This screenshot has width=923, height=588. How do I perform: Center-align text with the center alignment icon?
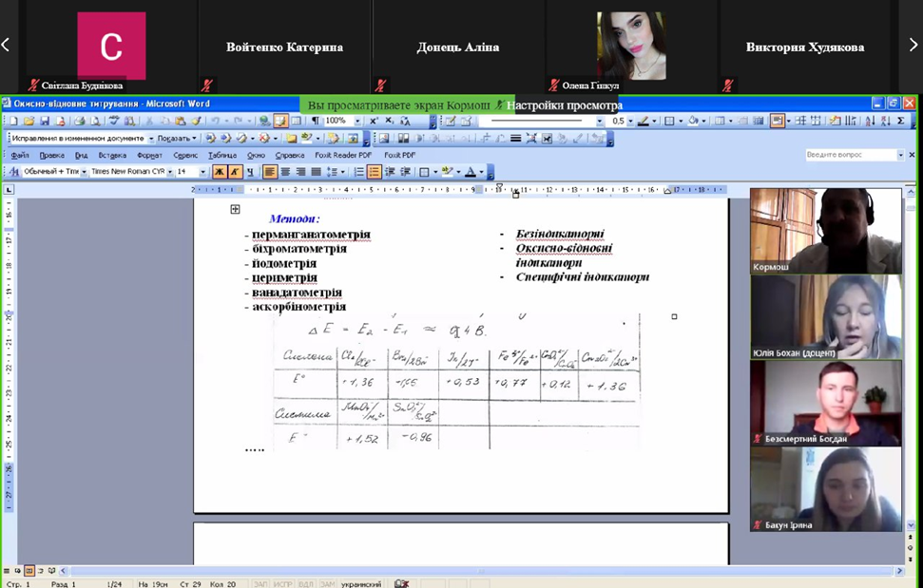pos(285,172)
